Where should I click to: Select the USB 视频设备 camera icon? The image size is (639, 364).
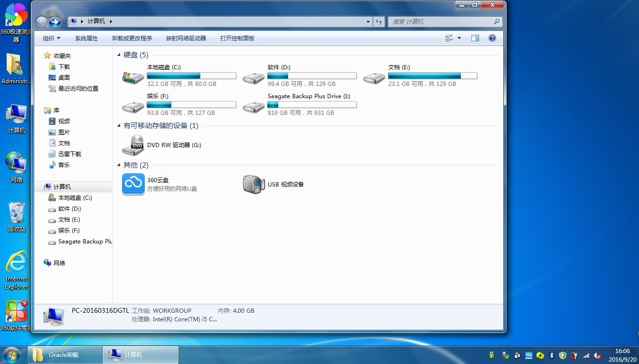click(254, 184)
